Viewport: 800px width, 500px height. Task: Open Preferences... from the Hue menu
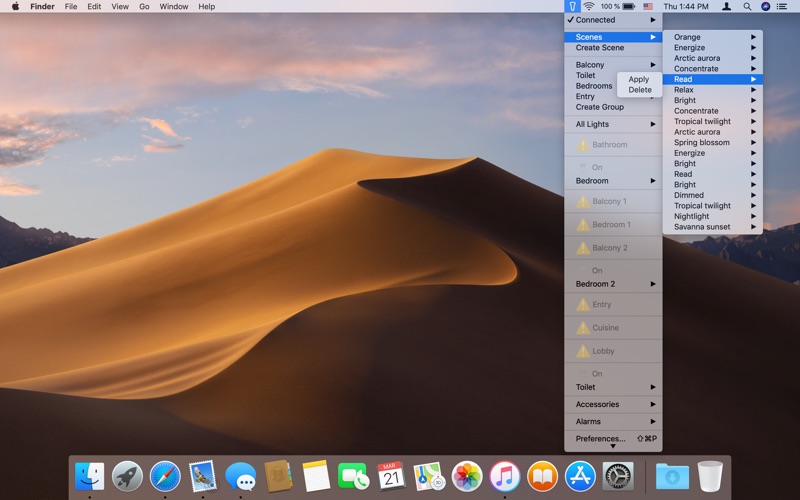(613, 439)
